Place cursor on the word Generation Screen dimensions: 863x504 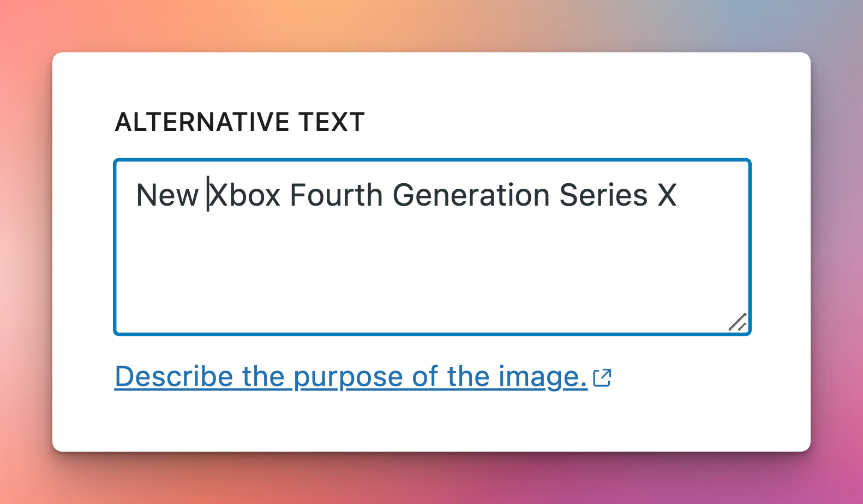tap(471, 195)
